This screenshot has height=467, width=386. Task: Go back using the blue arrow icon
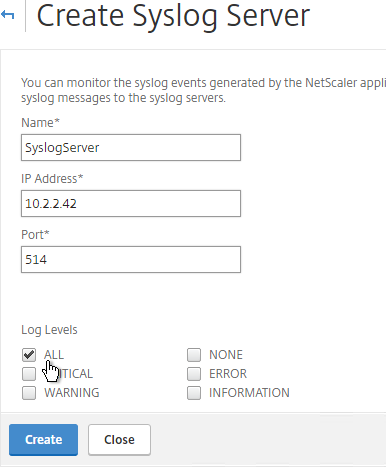[8, 15]
